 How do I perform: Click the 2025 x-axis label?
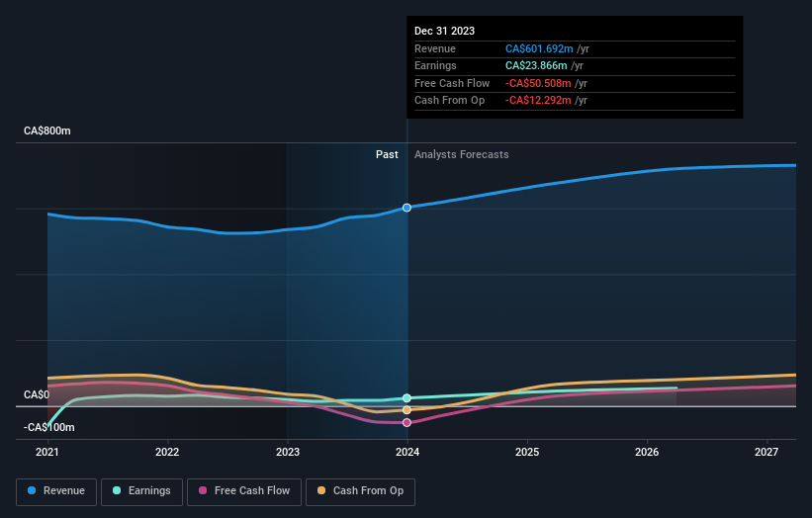(x=527, y=452)
